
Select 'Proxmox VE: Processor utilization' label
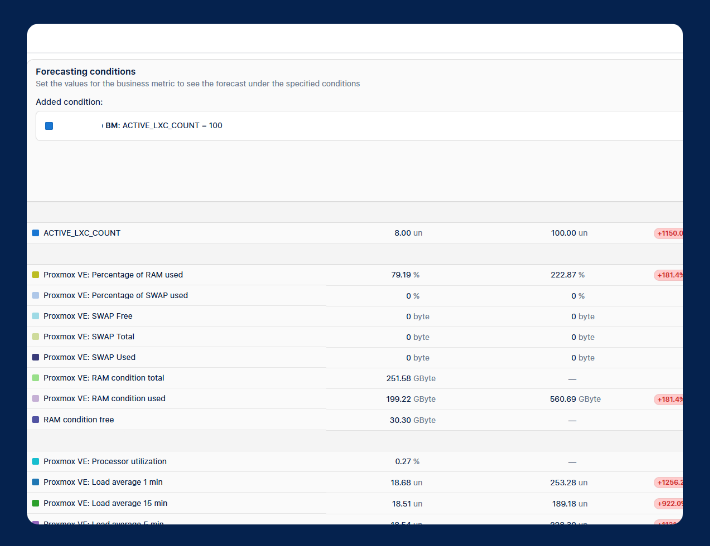click(105, 461)
